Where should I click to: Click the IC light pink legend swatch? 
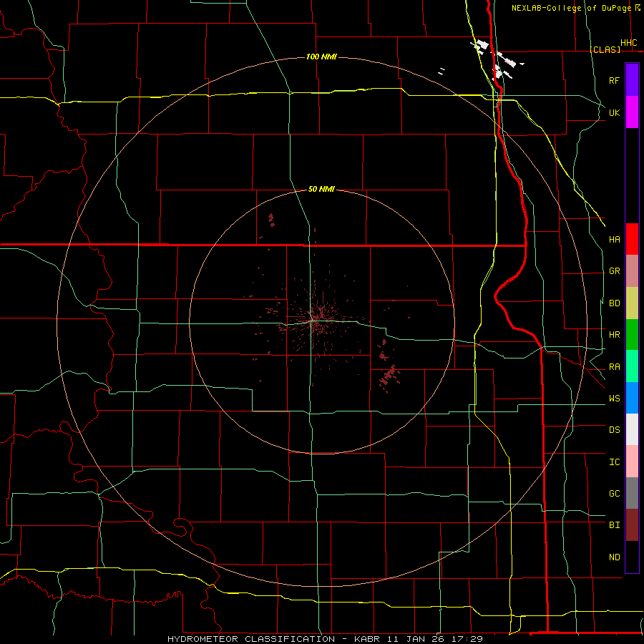(632, 462)
